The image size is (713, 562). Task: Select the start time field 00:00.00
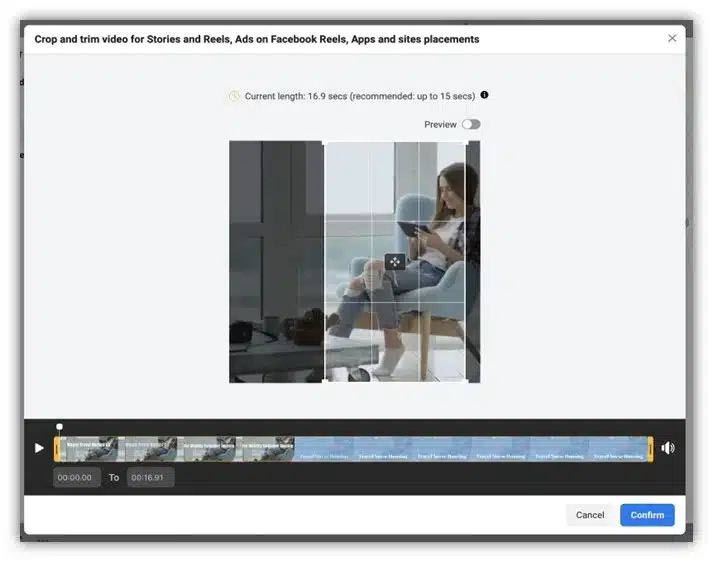[76, 477]
